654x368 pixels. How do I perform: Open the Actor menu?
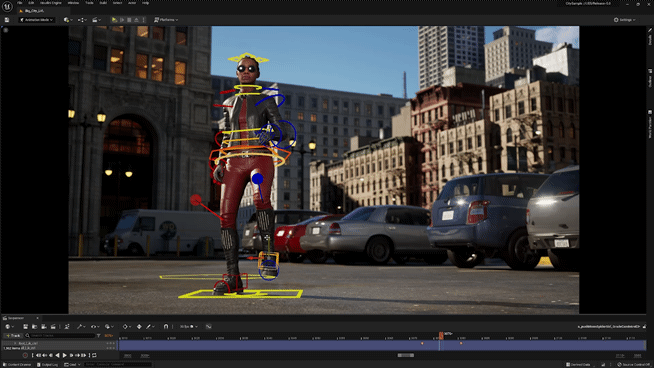pyautogui.click(x=132, y=3)
